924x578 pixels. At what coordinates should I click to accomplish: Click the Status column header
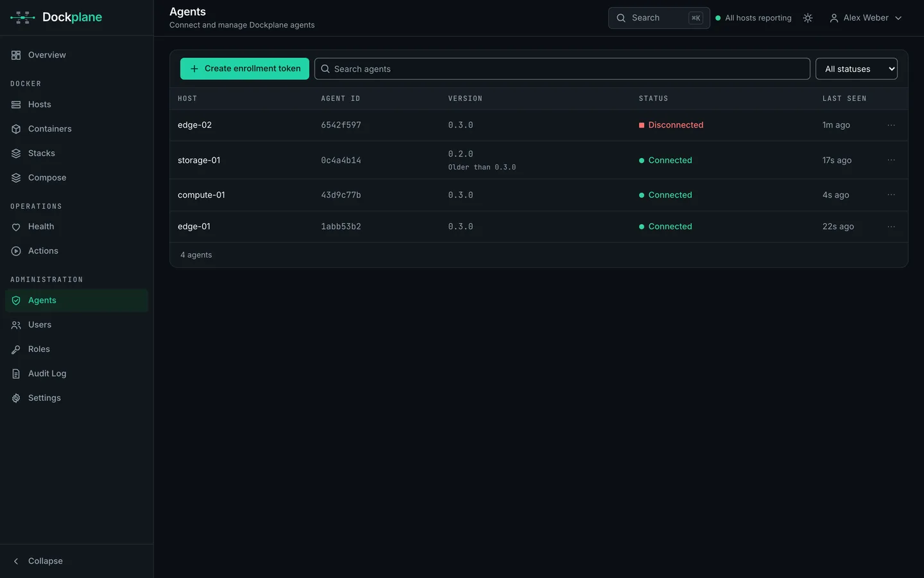point(653,99)
